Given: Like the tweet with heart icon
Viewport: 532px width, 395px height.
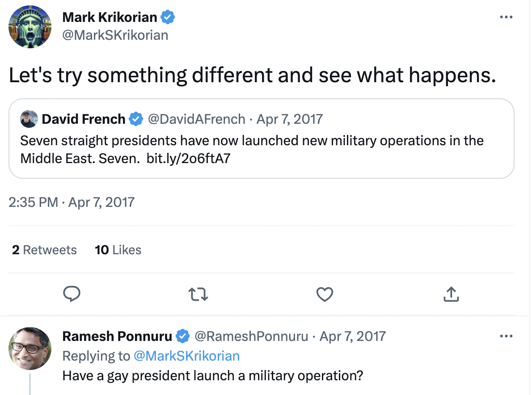Looking at the screenshot, I should pyautogui.click(x=325, y=294).
